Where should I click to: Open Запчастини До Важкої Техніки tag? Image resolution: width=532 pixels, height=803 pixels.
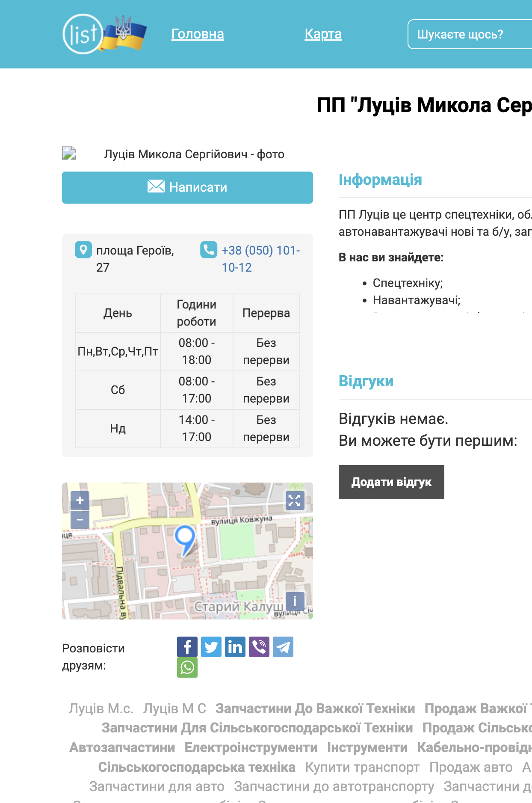click(315, 708)
